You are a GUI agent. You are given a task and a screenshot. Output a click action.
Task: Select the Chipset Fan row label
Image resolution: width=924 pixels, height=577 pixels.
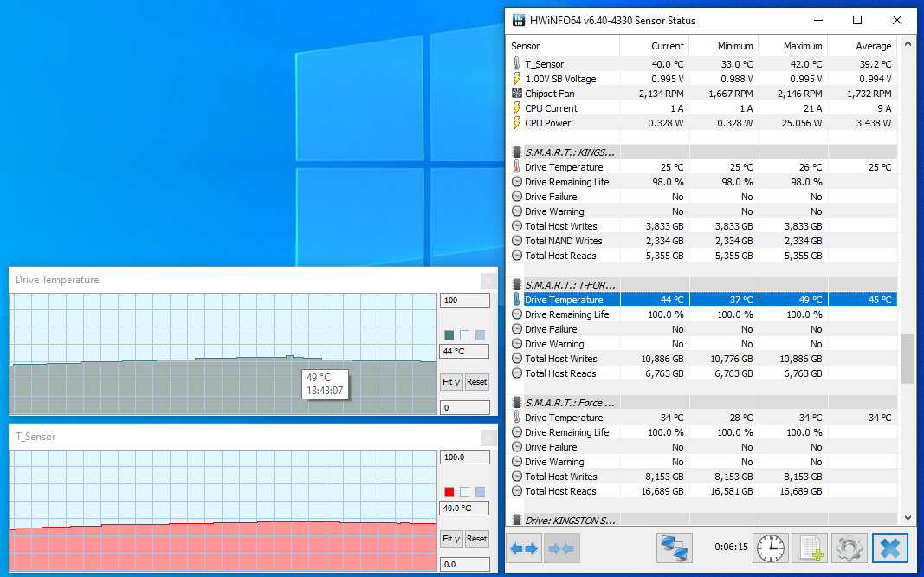[x=549, y=93]
